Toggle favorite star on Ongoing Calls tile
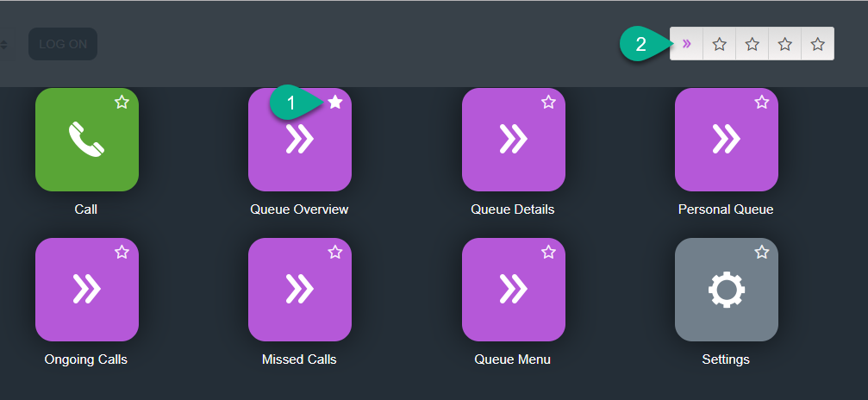Image resolution: width=868 pixels, height=400 pixels. click(122, 252)
